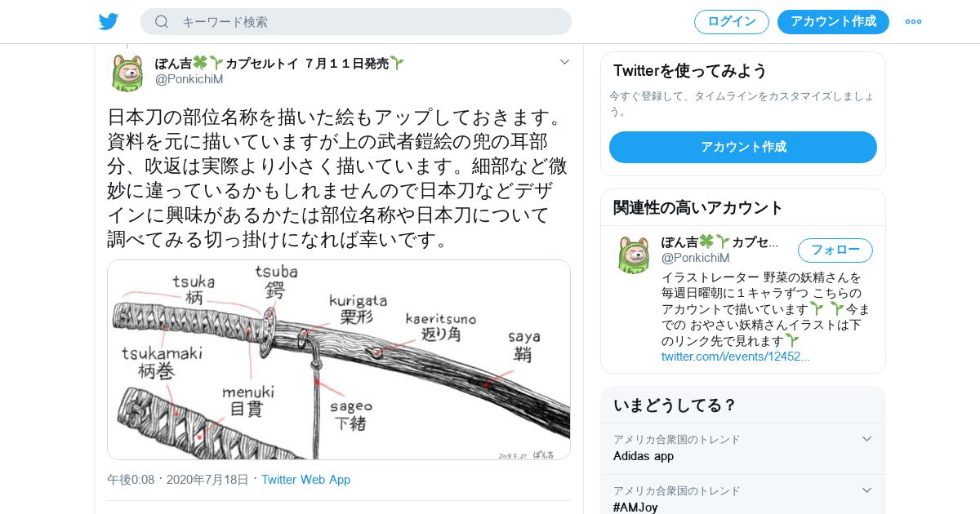Click the @PonkichiM handle on the tweet

(x=189, y=79)
